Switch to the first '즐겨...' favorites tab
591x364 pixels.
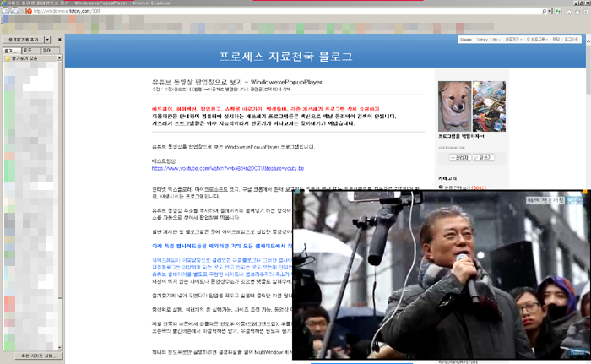pos(11,51)
